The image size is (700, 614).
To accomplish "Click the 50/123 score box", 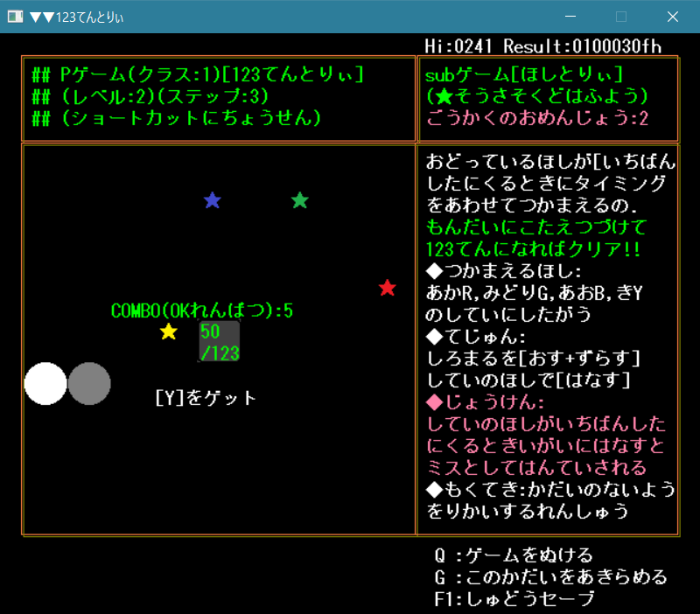I will (x=220, y=342).
